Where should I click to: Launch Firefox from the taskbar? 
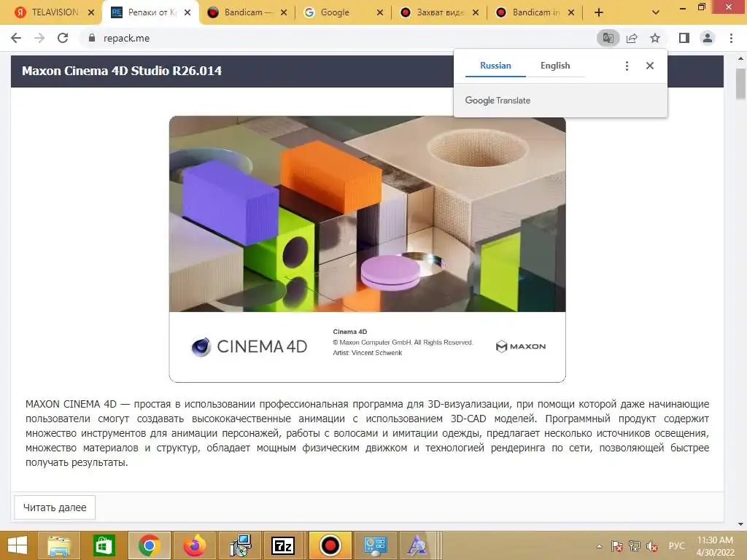coord(194,545)
